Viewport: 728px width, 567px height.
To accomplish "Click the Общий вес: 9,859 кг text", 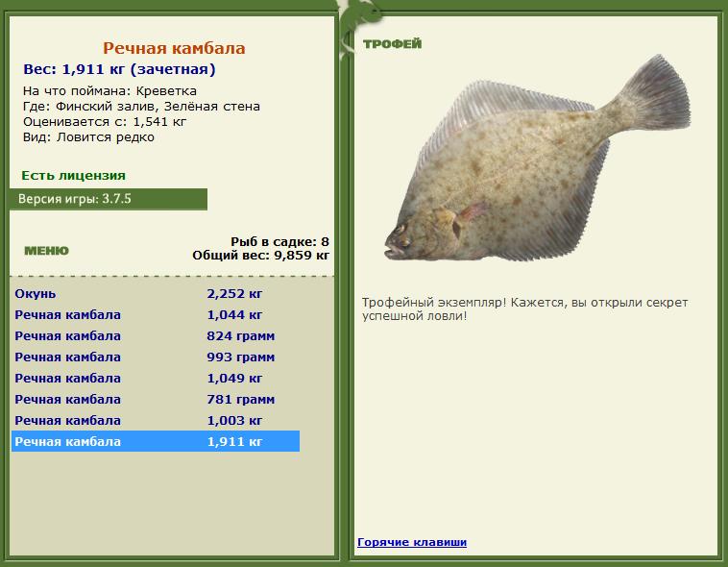I will (x=261, y=256).
